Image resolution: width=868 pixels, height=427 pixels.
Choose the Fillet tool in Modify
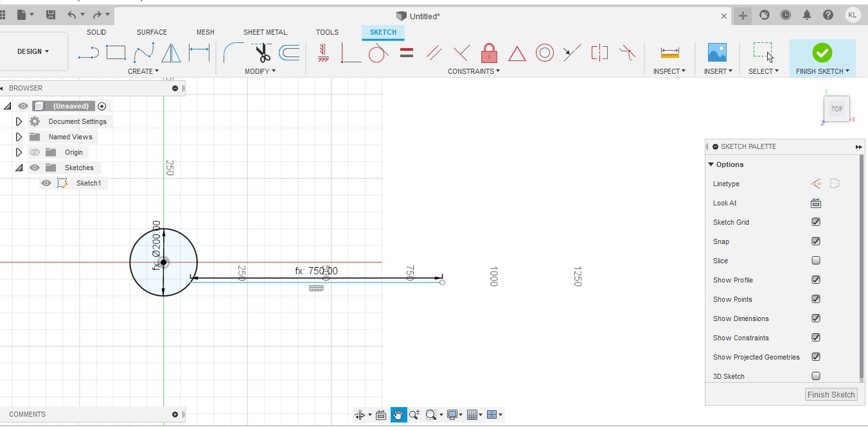click(234, 53)
